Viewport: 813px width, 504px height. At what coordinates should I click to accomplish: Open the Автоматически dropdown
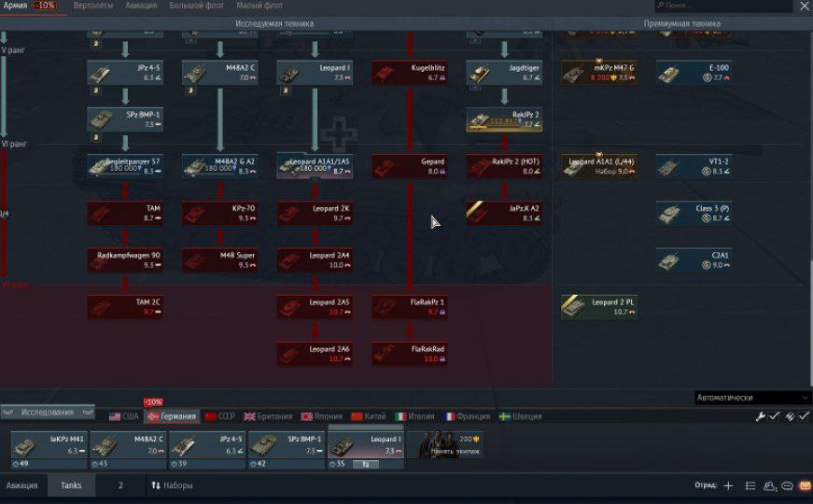(751, 398)
